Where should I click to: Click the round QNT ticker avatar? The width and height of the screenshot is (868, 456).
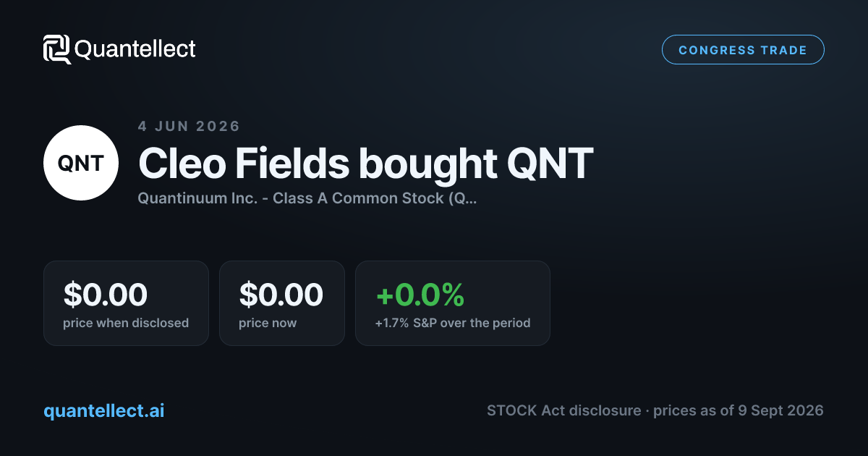point(81,163)
